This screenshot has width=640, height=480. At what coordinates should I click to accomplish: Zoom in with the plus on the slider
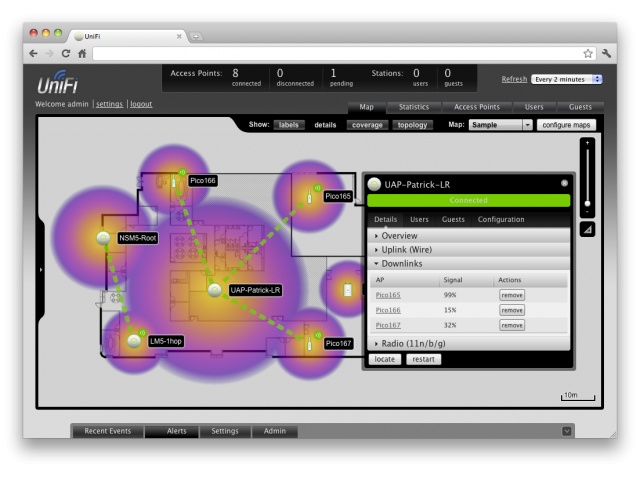587,143
